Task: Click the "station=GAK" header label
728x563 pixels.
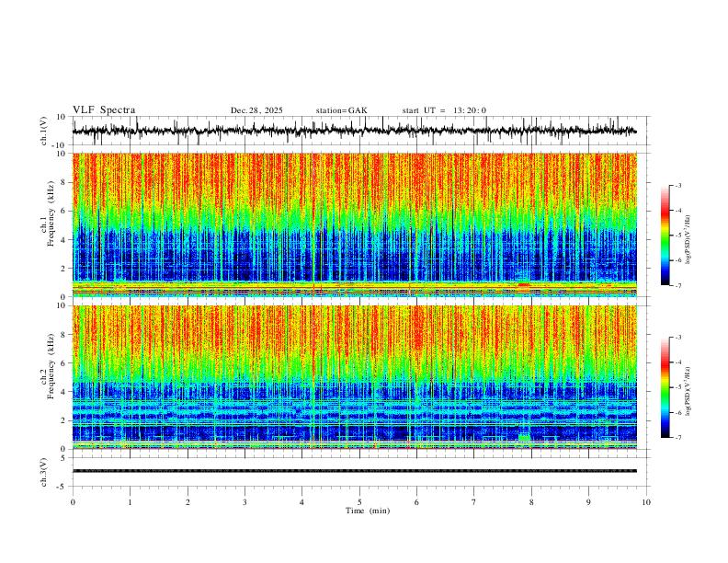Action: (x=341, y=110)
